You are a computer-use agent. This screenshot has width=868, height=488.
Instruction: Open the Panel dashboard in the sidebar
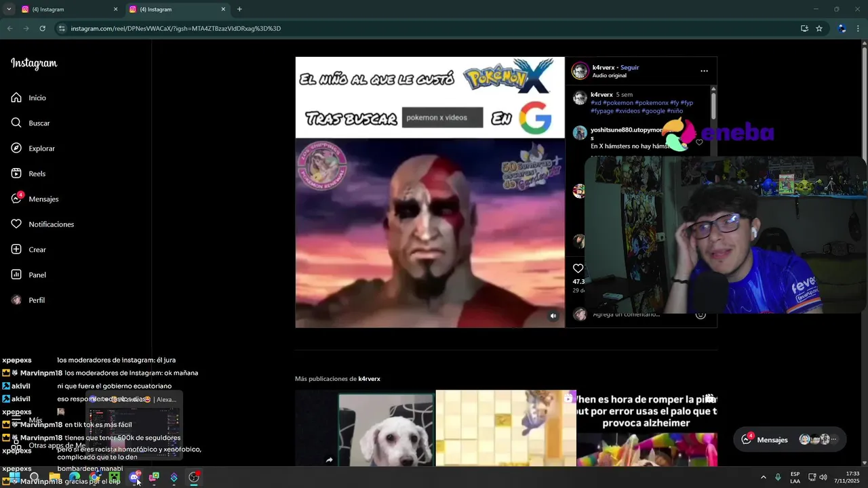point(28,274)
